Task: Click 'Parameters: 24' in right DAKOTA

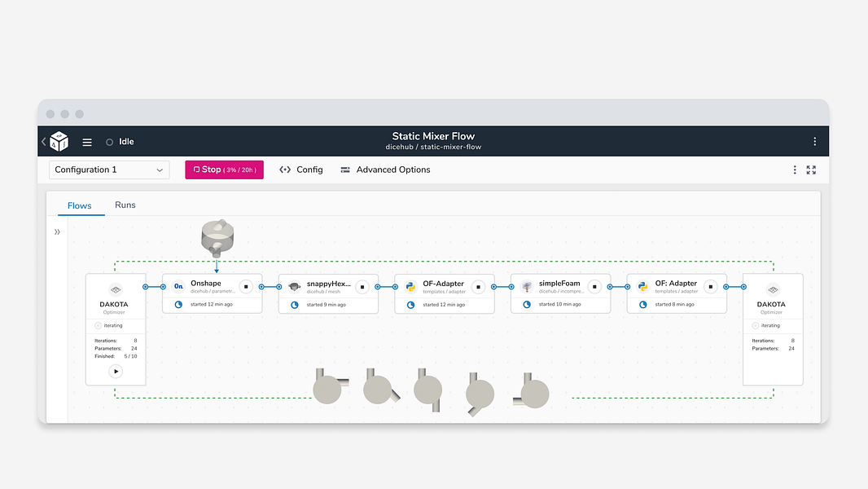Action: [x=773, y=348]
